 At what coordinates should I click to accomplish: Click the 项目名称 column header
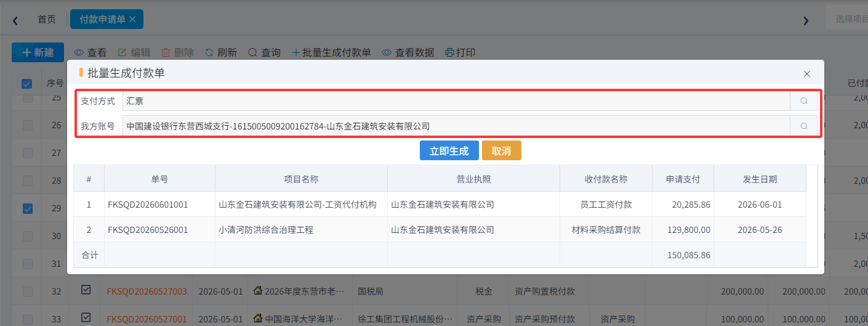click(x=301, y=179)
